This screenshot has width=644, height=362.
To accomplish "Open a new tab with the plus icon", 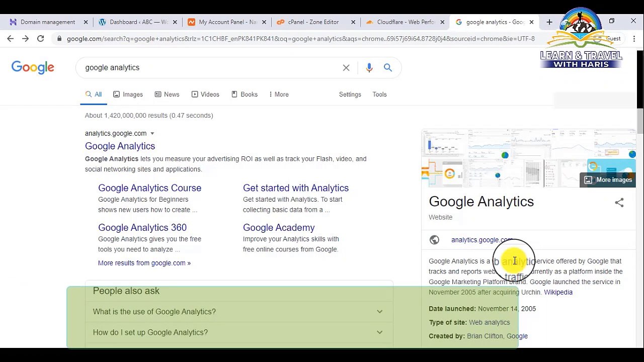I will [549, 22].
